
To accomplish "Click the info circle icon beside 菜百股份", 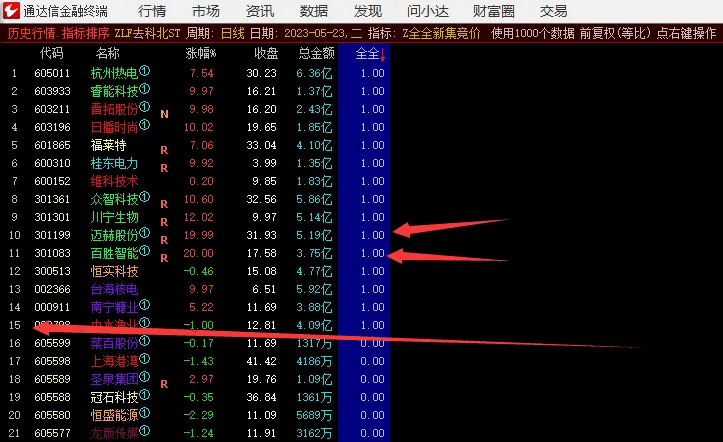I will click(x=145, y=341).
